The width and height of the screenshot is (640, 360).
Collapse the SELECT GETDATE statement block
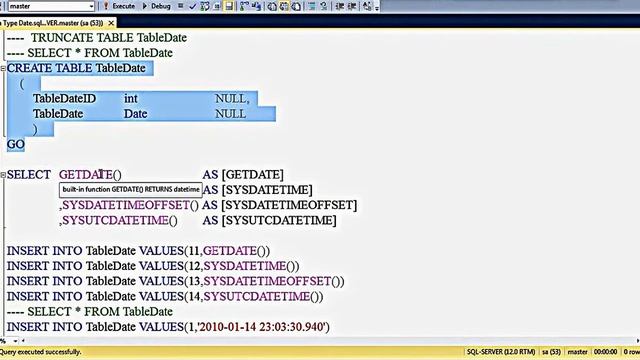3,175
